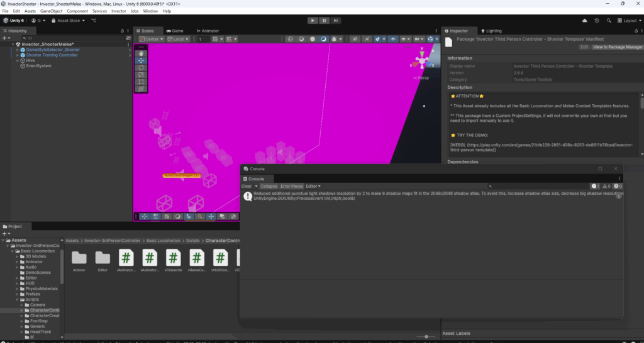Open the Invector menu
The height and width of the screenshot is (343, 644).
119,11
